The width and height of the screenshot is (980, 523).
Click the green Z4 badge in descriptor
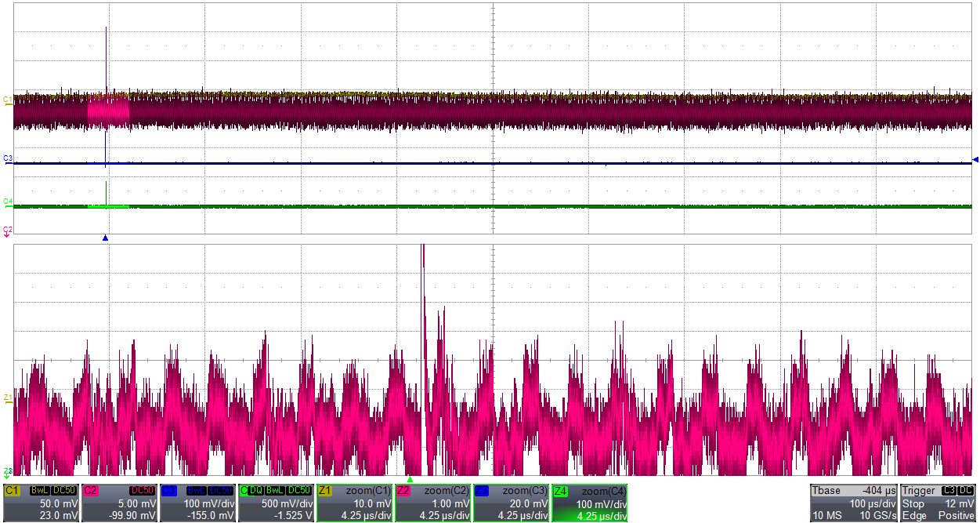561,490
